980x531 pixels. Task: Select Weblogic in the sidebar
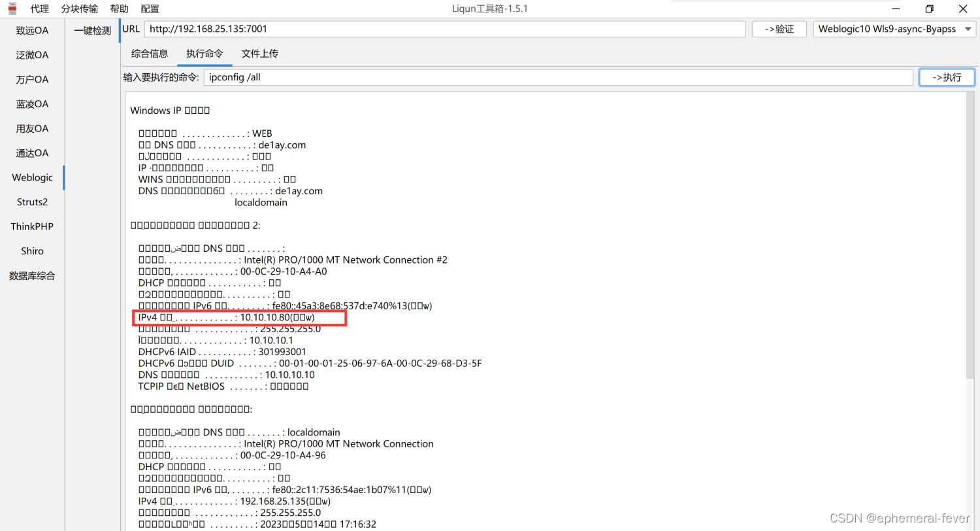point(32,178)
